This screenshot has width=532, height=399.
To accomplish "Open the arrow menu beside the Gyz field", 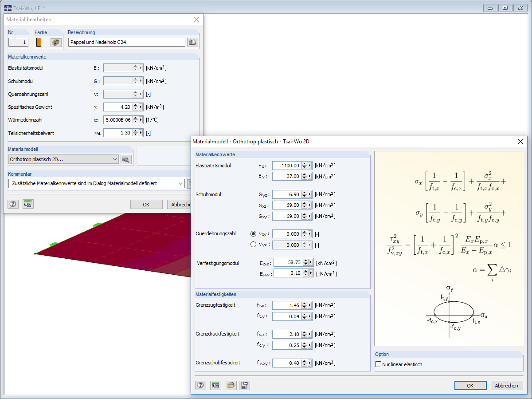I will (310, 194).
